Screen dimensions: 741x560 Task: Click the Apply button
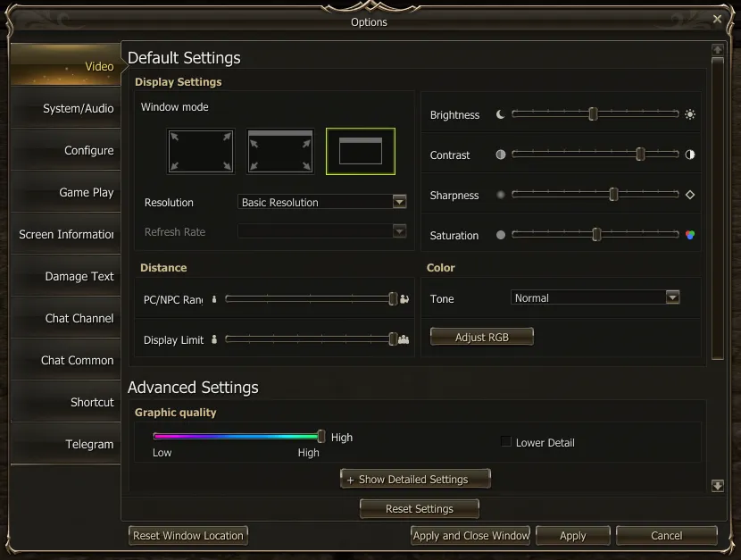[573, 535]
